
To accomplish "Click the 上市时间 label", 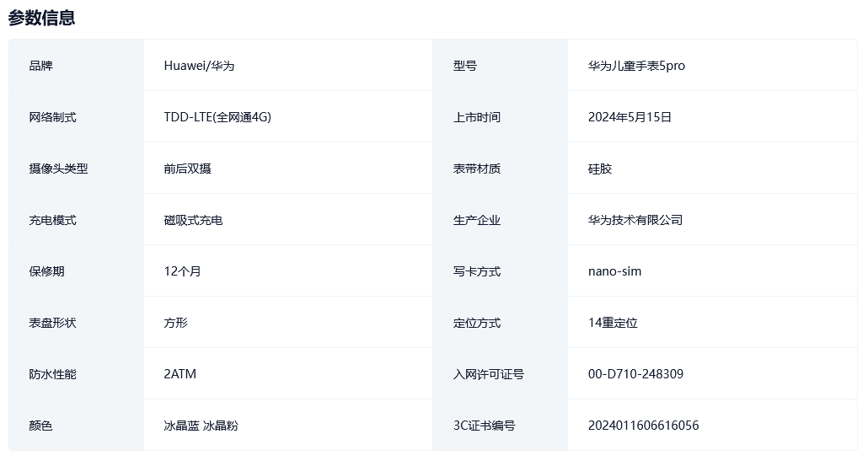I will pyautogui.click(x=477, y=117).
